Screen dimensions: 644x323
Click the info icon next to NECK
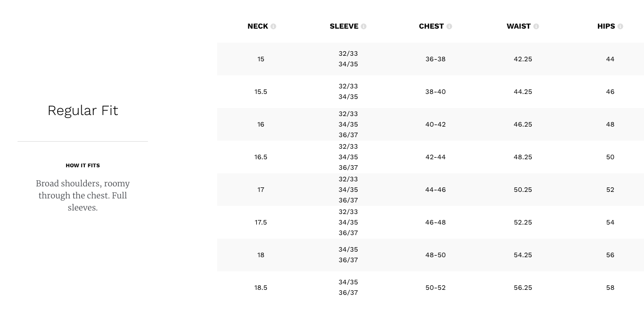coord(273,27)
